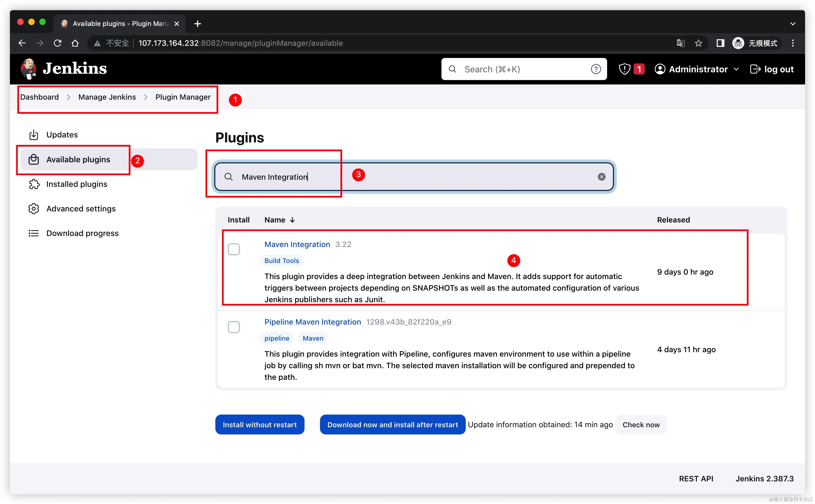The image size is (815, 504).
Task: Click the plugin filter field containing Maven Integration
Action: pos(414,177)
